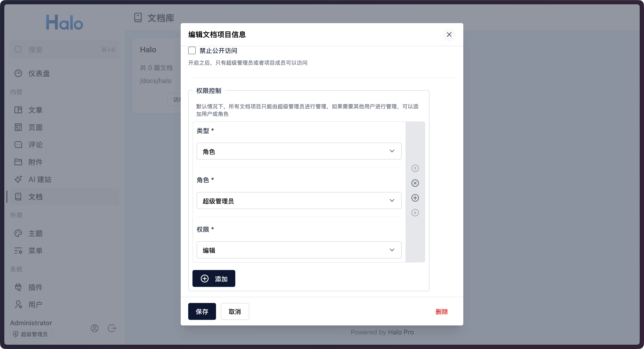
Task: Open the 类型 dropdown showing 角色
Action: click(299, 151)
